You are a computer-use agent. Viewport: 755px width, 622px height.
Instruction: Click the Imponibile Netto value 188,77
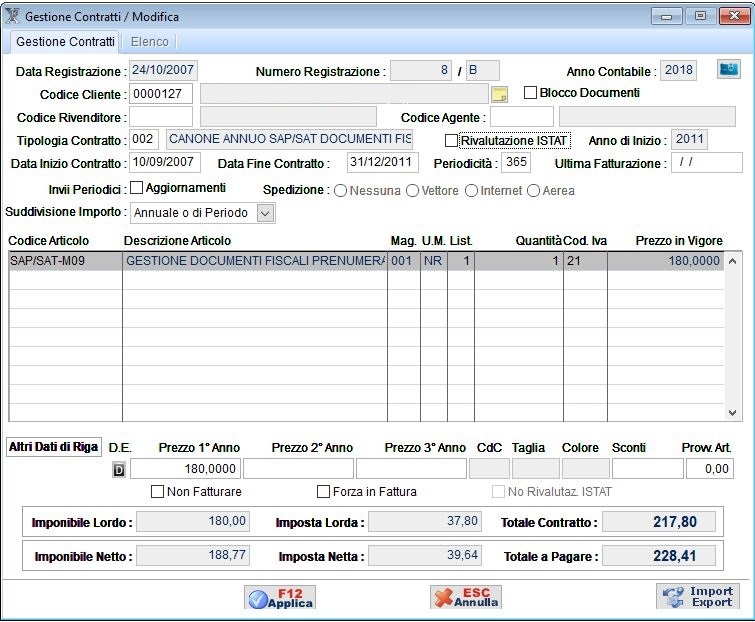[x=193, y=556]
